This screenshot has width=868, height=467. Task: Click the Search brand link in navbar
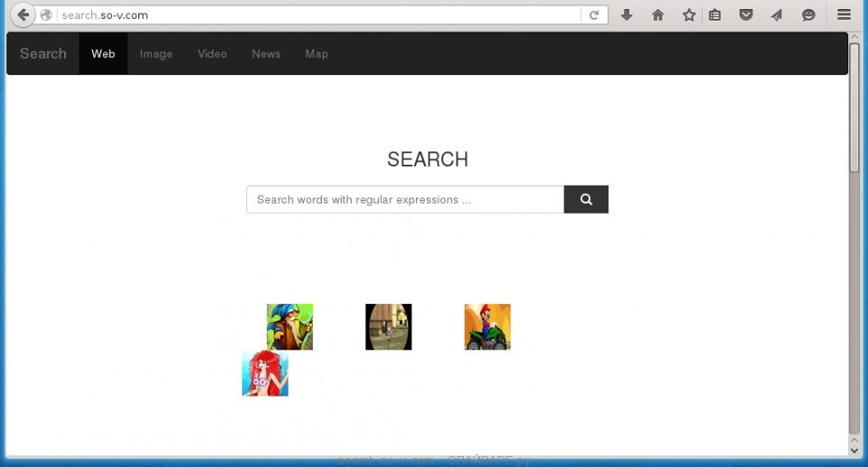[43, 54]
